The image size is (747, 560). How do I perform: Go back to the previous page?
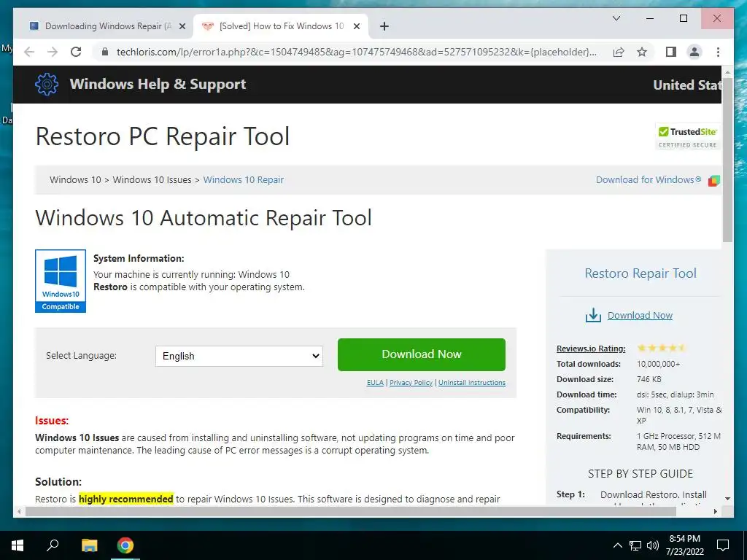[29, 52]
